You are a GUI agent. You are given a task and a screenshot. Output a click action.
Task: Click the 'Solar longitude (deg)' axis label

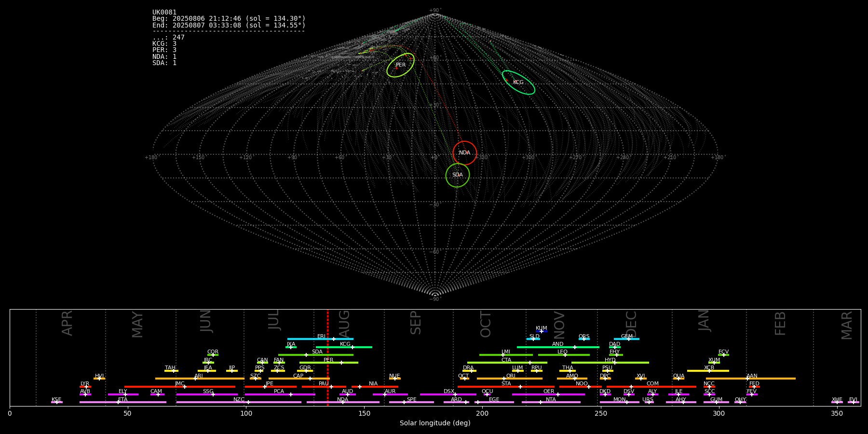pos(435,423)
